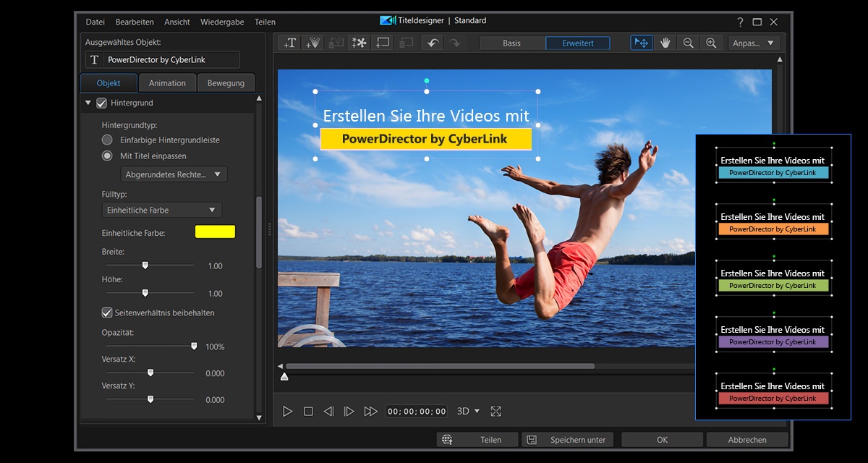Click the Opazität slider handle
The width and height of the screenshot is (868, 463).
tap(194, 347)
